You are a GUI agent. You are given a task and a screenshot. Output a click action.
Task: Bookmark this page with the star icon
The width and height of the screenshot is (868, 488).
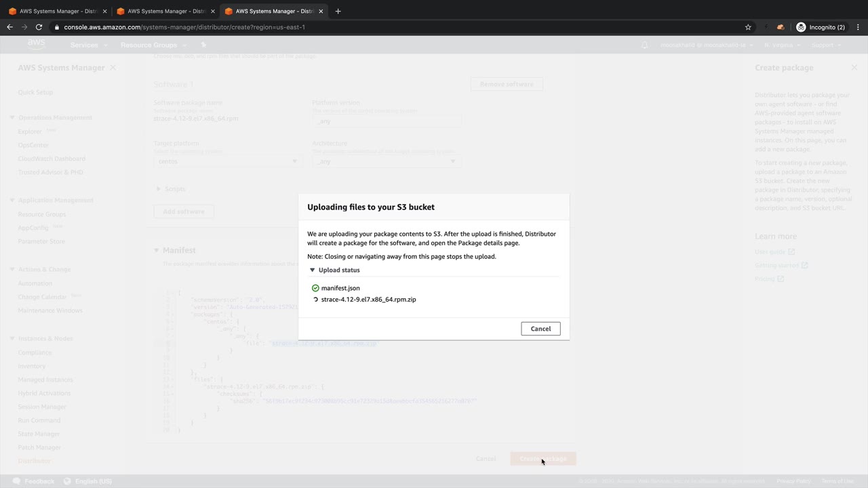pos(748,27)
